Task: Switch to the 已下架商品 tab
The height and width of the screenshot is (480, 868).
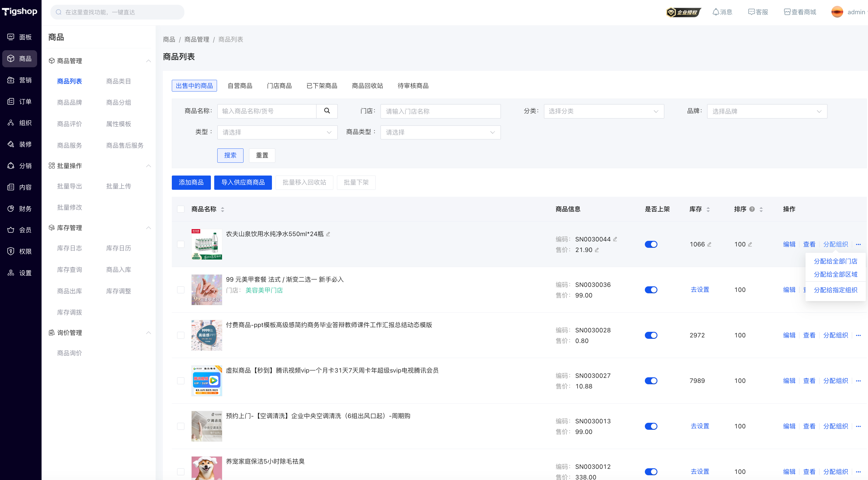Action: click(x=322, y=86)
